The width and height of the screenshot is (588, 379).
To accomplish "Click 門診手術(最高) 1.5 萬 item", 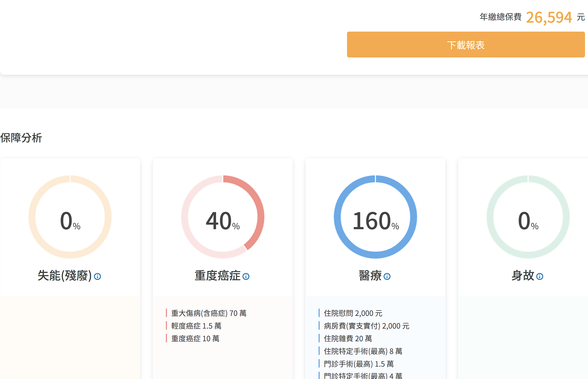I will pyautogui.click(x=358, y=364).
